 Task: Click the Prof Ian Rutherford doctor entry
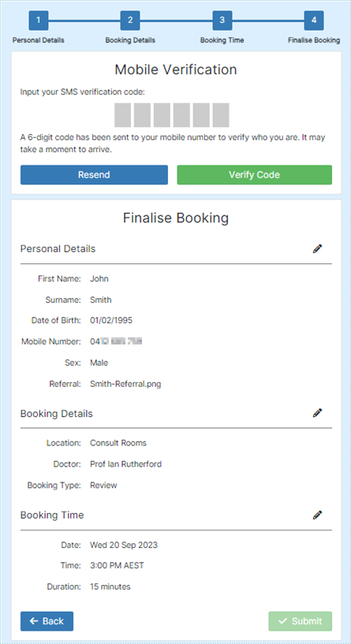[x=125, y=464]
